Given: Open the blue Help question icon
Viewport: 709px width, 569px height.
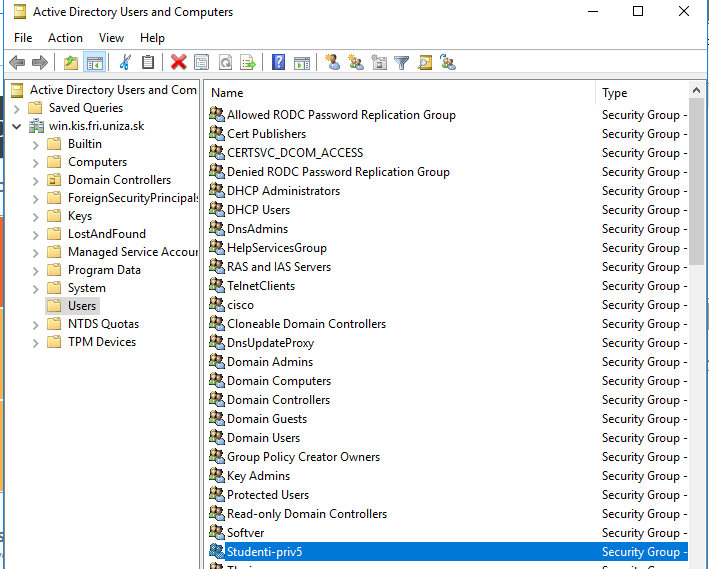Looking at the screenshot, I should (279, 62).
